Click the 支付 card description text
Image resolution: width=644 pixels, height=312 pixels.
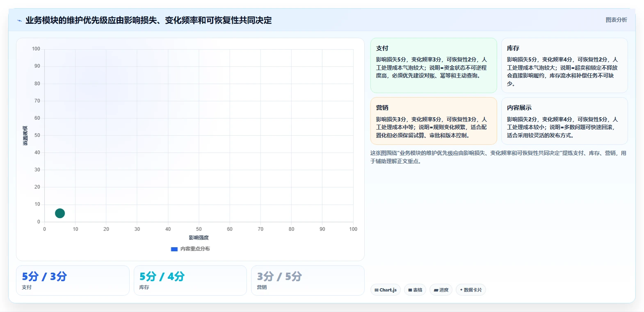pyautogui.click(x=432, y=68)
